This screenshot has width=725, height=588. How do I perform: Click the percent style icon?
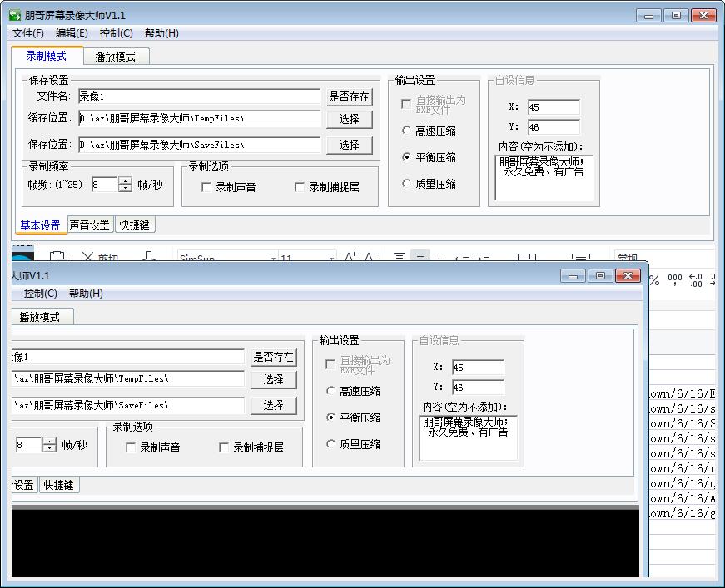[x=654, y=280]
